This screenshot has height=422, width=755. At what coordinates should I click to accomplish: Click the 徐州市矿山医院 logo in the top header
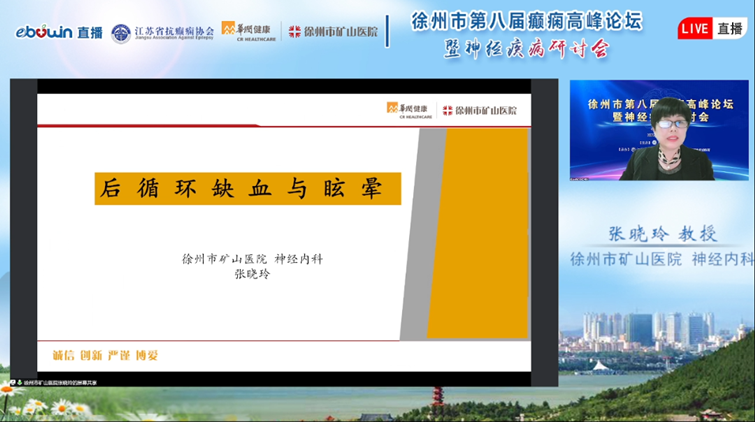(334, 32)
